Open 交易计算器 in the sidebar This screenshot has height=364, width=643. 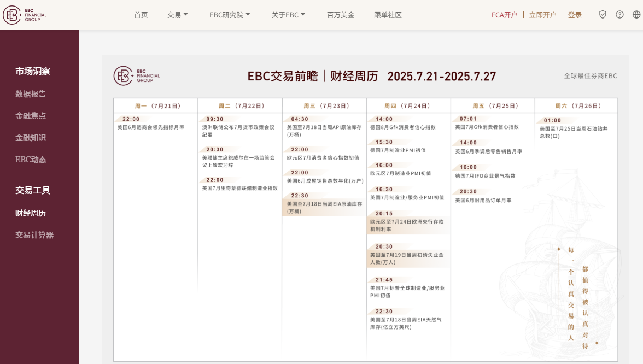(x=34, y=235)
